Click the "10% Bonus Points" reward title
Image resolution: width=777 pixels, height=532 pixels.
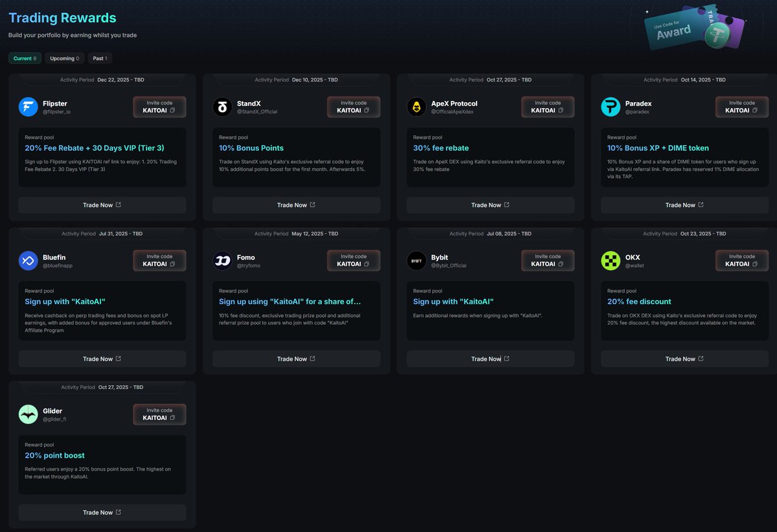(x=251, y=148)
